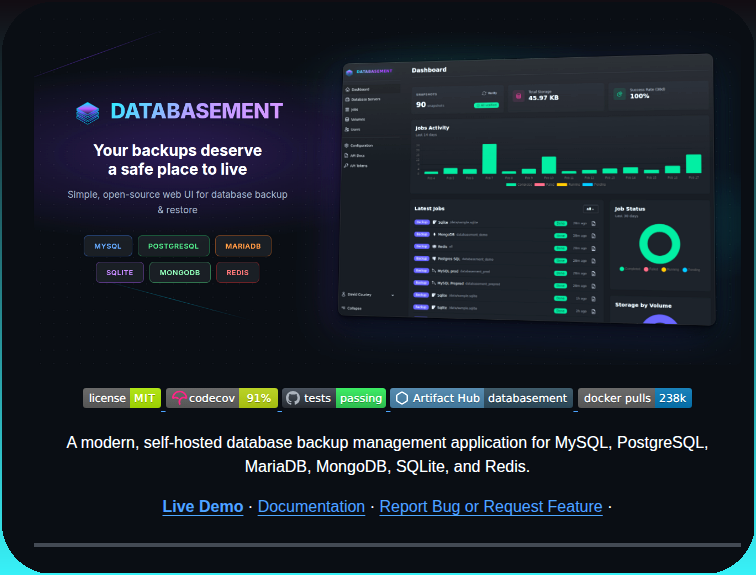Viewport: 756px width, 575px height.
Task: Open the log file icon for the Redis job
Action: (594, 248)
